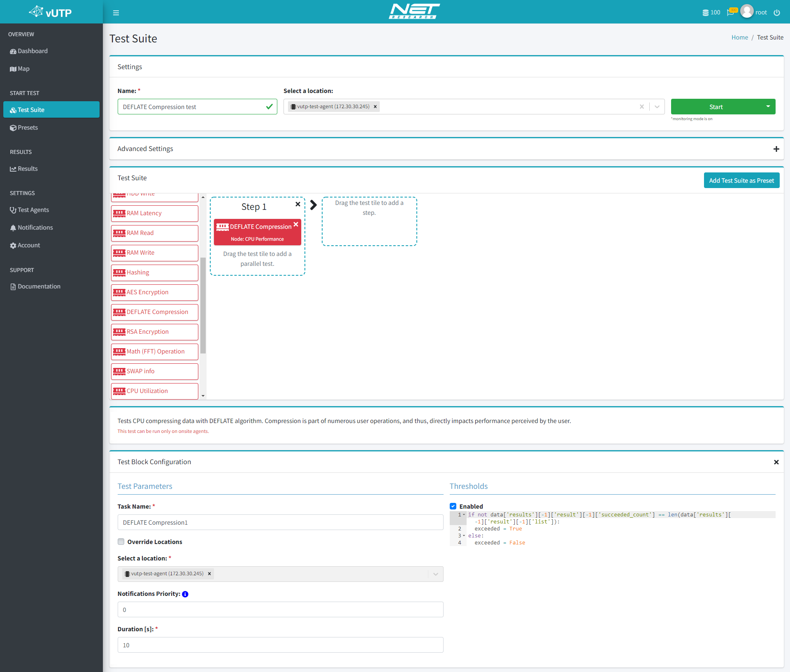Viewport: 790px width, 672px height.
Task: Click the Notifications Priority input field
Action: [x=280, y=609]
